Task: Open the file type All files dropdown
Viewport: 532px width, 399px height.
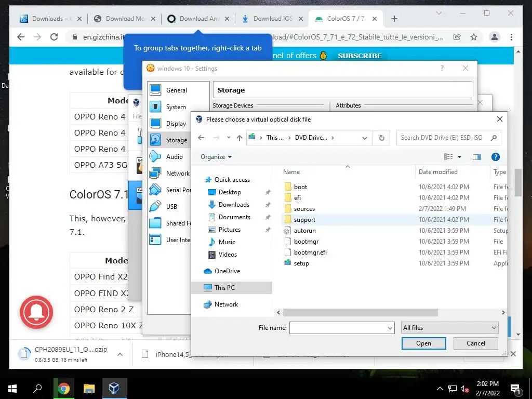Action: click(449, 328)
